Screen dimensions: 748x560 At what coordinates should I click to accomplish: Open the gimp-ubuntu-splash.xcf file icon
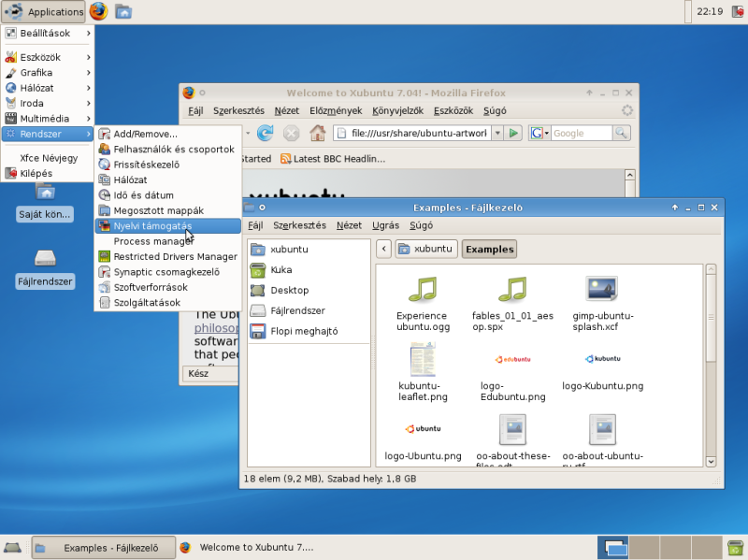[x=602, y=290]
